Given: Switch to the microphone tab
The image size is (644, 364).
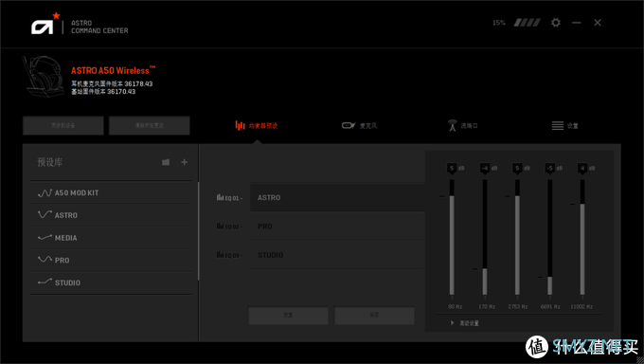Looking at the screenshot, I should pyautogui.click(x=359, y=125).
